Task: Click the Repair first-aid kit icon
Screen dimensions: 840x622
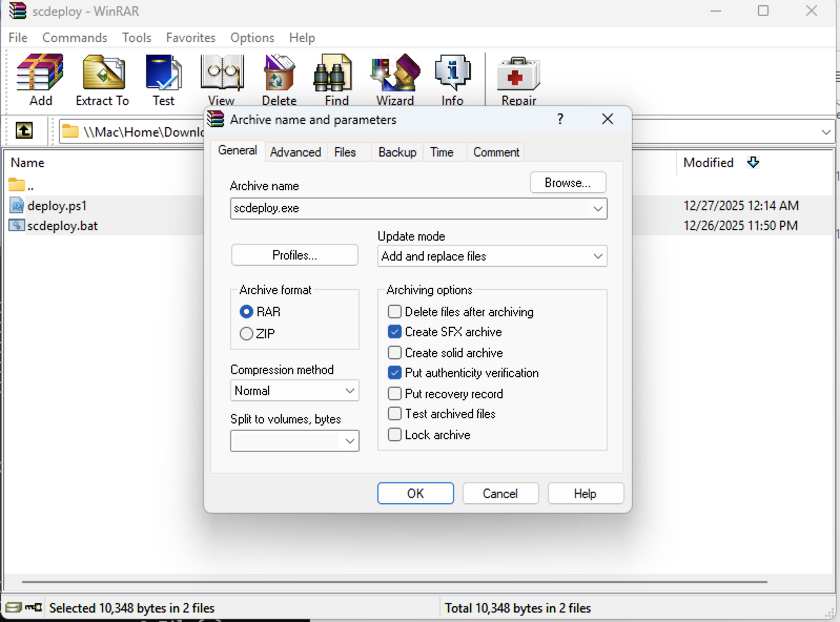Action: click(518, 74)
